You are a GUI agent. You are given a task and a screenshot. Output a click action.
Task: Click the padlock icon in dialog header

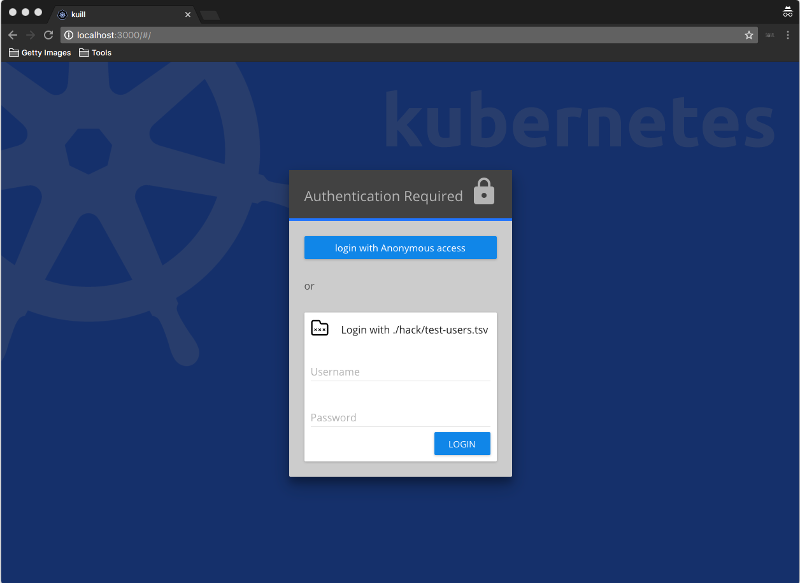click(484, 191)
